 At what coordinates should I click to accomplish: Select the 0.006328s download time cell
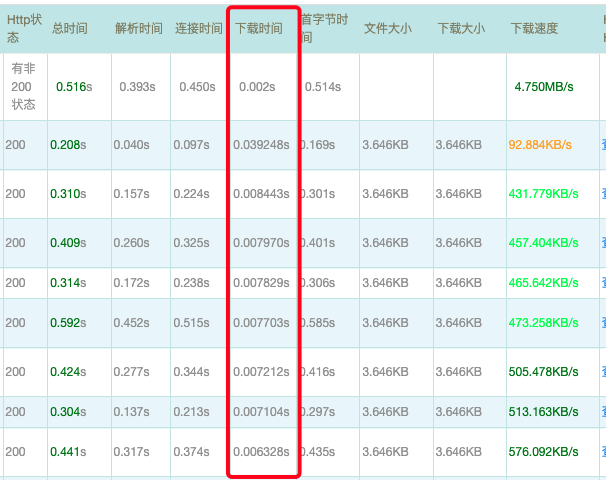[x=261, y=452]
